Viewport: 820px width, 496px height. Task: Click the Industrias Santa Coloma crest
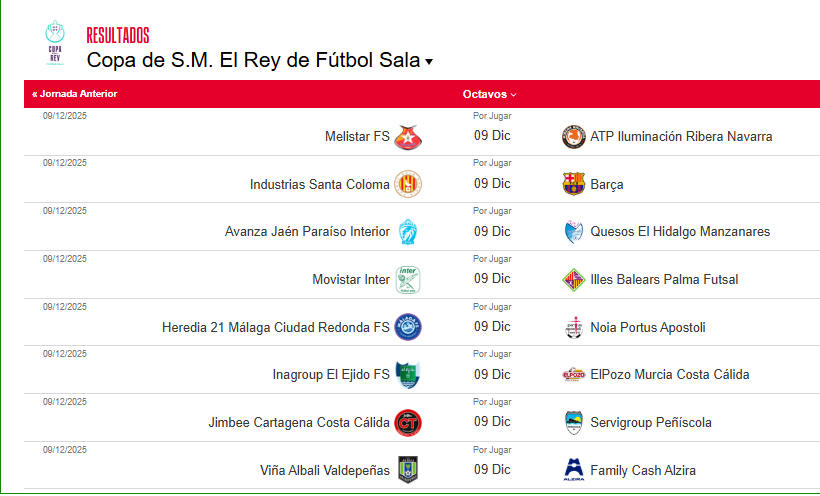[x=407, y=184]
